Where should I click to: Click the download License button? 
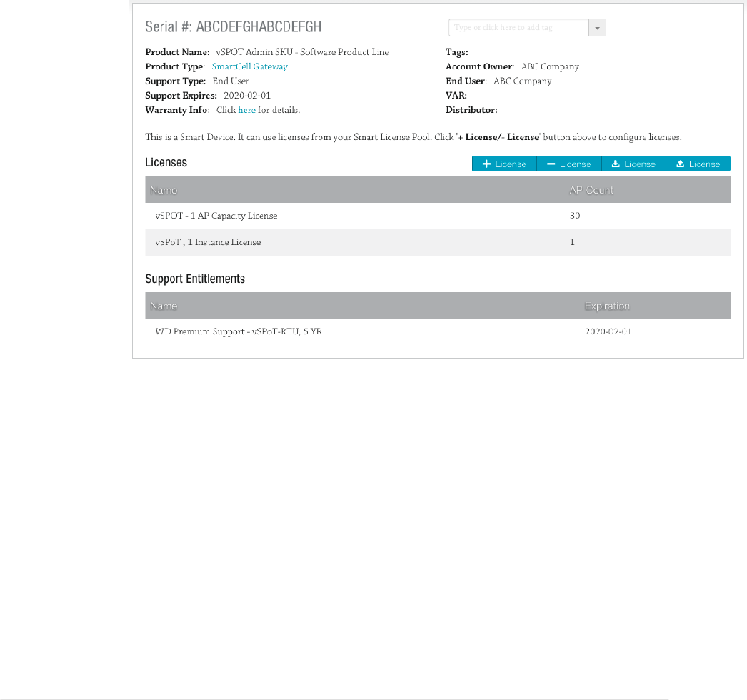(x=633, y=164)
